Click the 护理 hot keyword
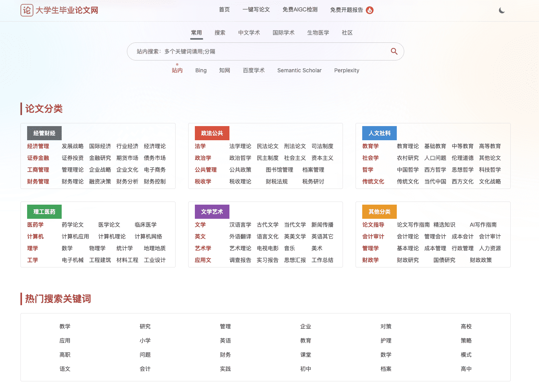The image size is (539, 392). tap(386, 341)
